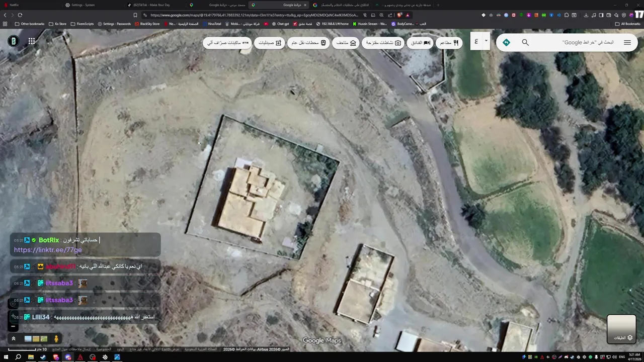Select the صيدليات pharmacies category chip

[270, 43]
